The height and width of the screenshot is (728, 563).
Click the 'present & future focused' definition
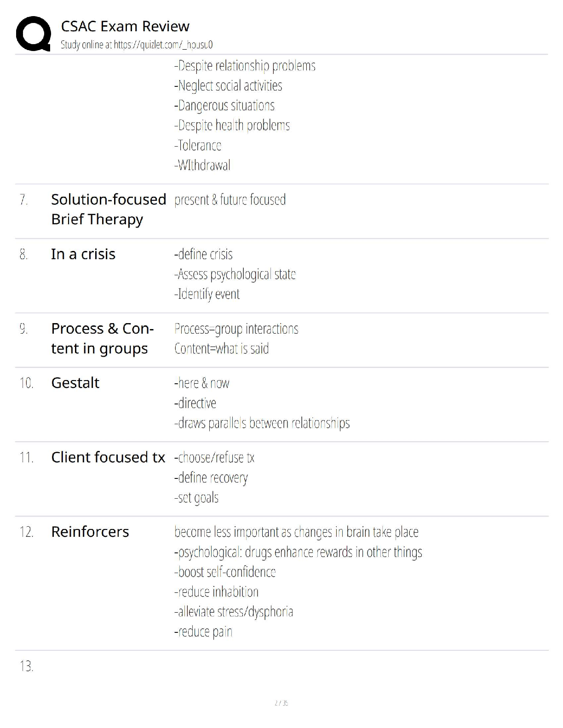click(230, 200)
